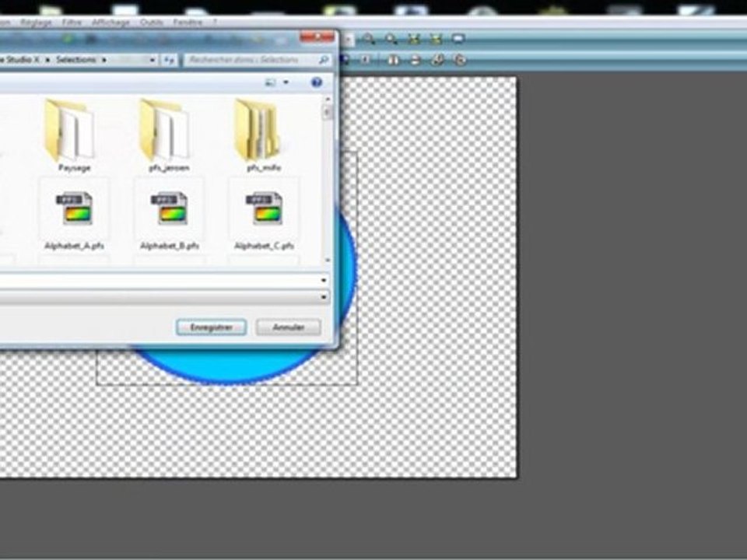
Task: Open the view options dropdown arrow
Action: [x=286, y=82]
